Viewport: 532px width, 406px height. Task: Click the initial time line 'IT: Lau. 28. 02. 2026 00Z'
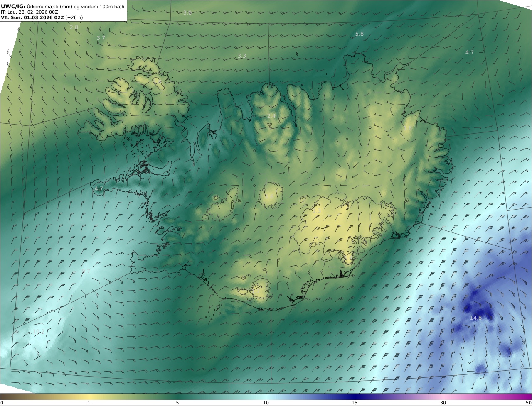[30, 12]
